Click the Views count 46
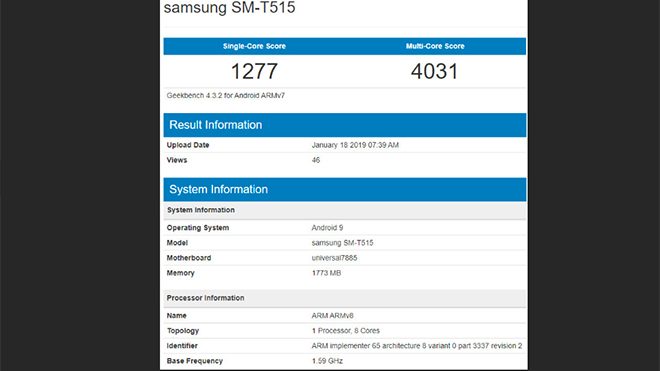The height and width of the screenshot is (371, 660). pos(316,160)
